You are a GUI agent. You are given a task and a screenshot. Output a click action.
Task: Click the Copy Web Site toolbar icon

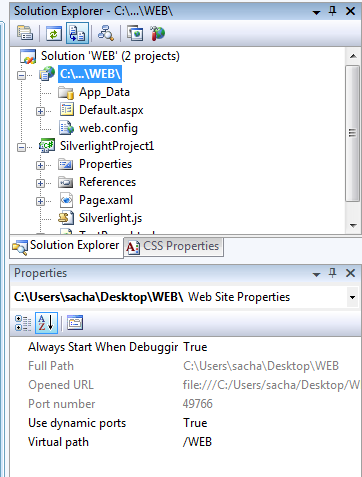(x=135, y=33)
